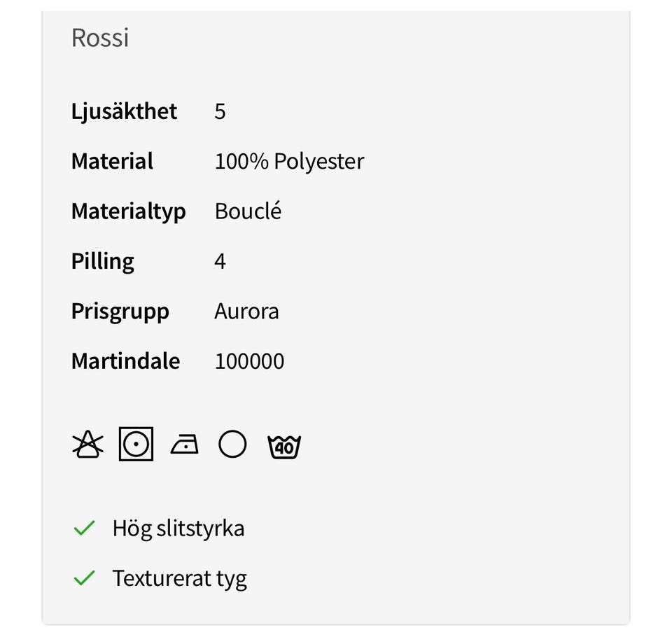Screen dimensions: 672x637
Task: Select the Ljusäkthet label
Action: (124, 111)
